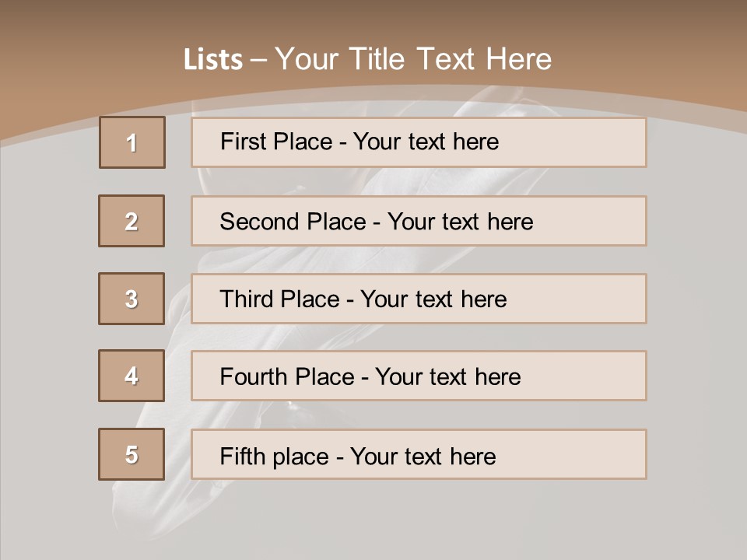Select the Your Title Text Here heading

[412, 60]
